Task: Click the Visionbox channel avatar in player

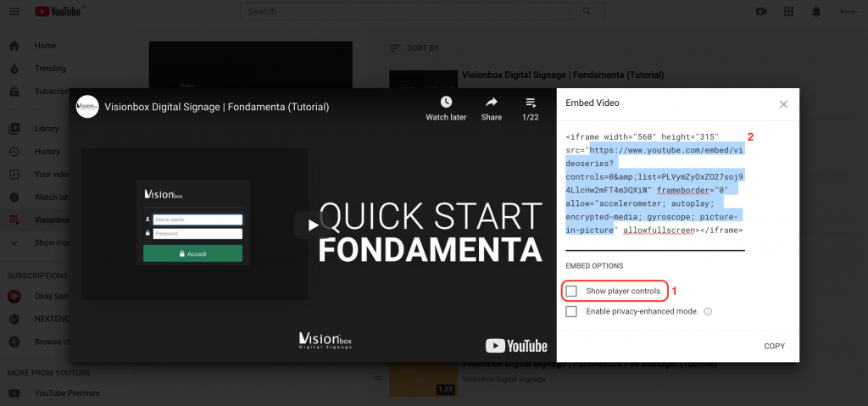Action: 87,107
